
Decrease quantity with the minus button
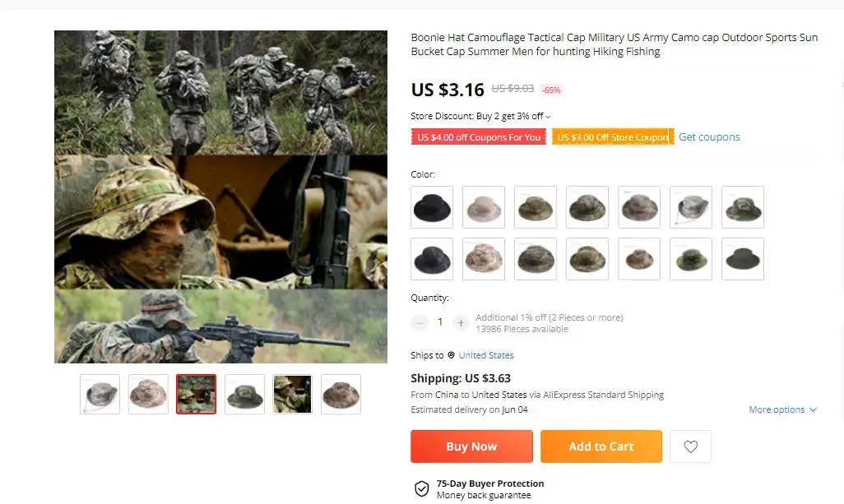[420, 323]
